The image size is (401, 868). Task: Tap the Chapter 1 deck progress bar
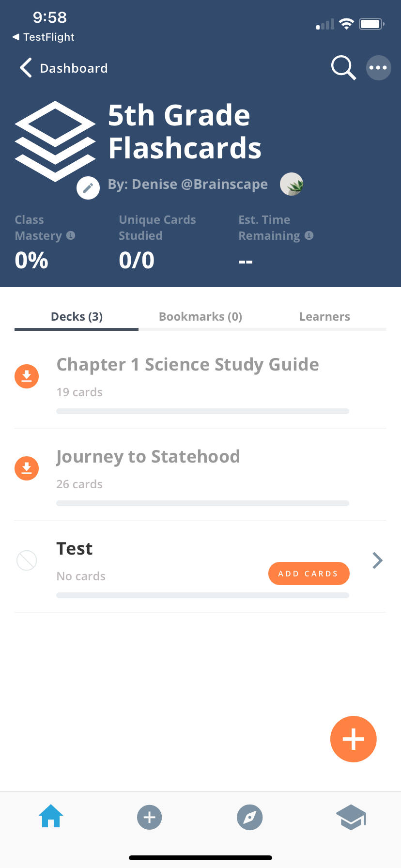pos(202,411)
